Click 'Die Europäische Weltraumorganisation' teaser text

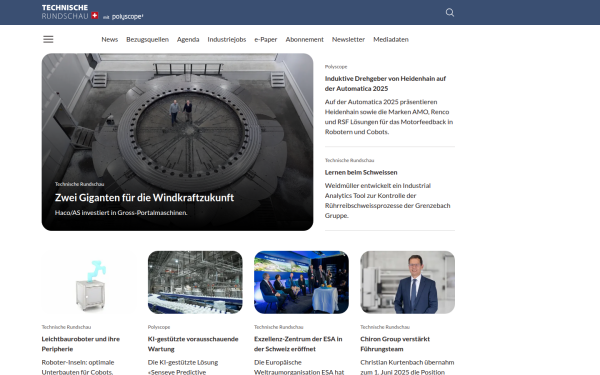pos(299,367)
